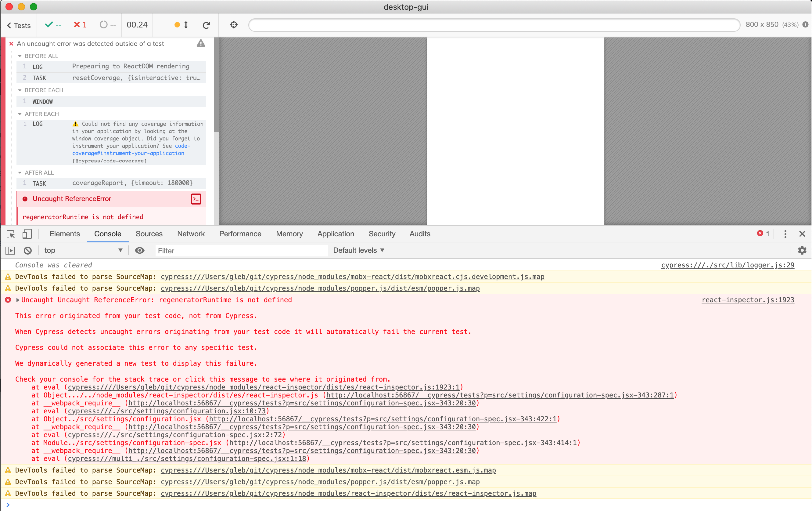Collapse the BEFORE ALL hook section
812x511 pixels.
[20, 56]
